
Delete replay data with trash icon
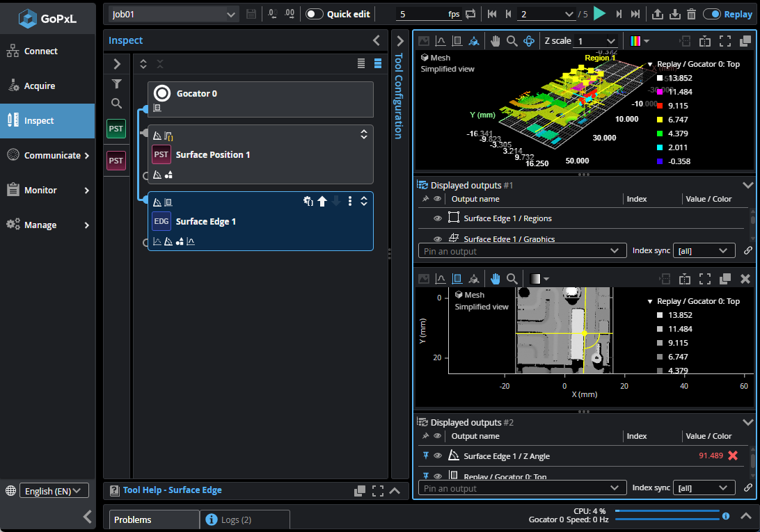[691, 14]
